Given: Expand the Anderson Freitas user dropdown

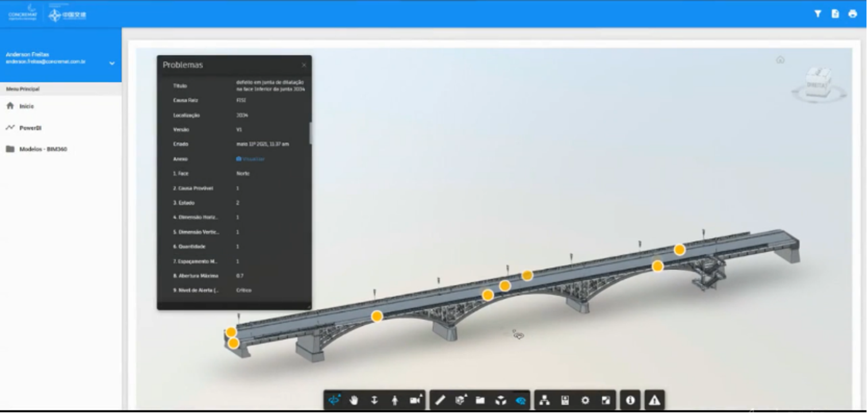Looking at the screenshot, I should [x=111, y=63].
